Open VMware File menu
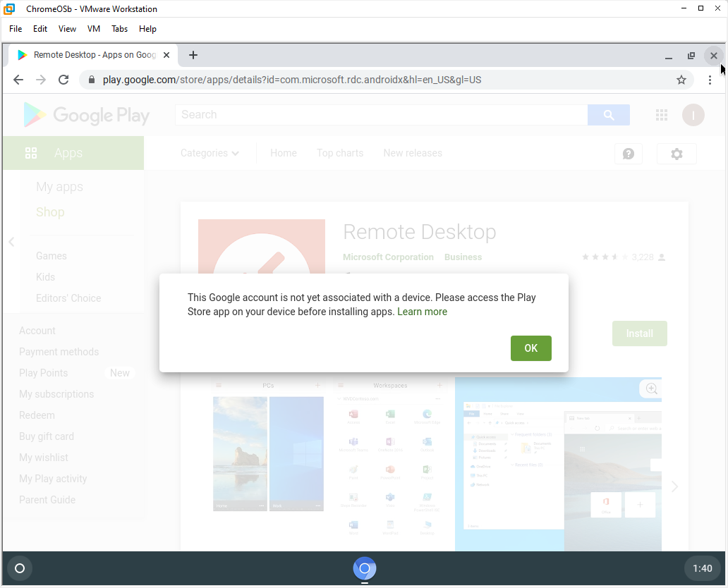The image size is (728, 588). 16,29
